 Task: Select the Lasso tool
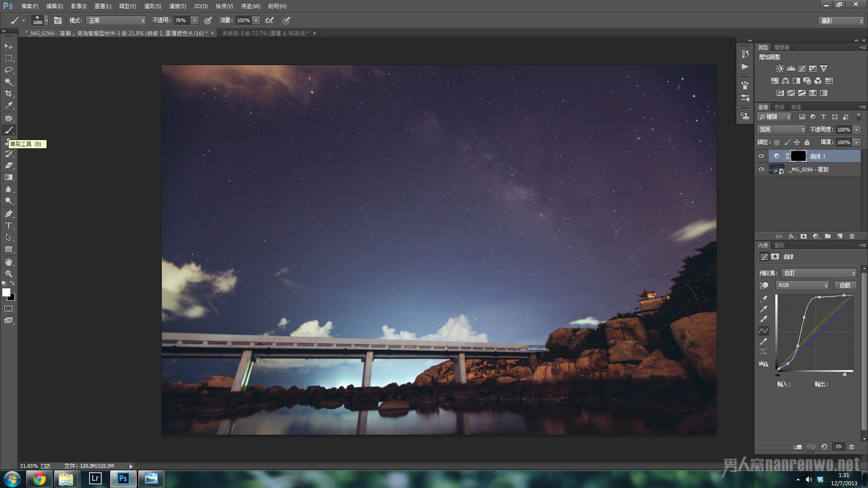coord(9,70)
